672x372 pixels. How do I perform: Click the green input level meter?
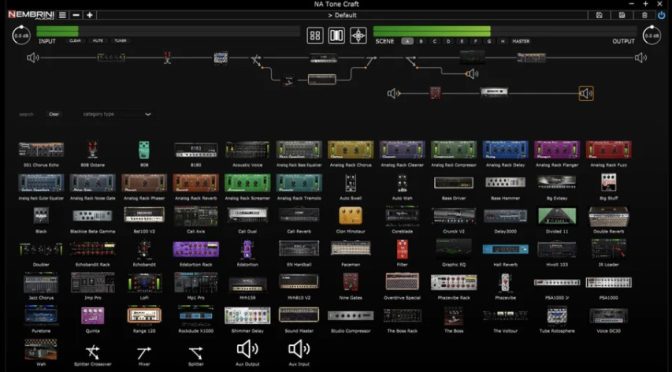click(x=168, y=31)
